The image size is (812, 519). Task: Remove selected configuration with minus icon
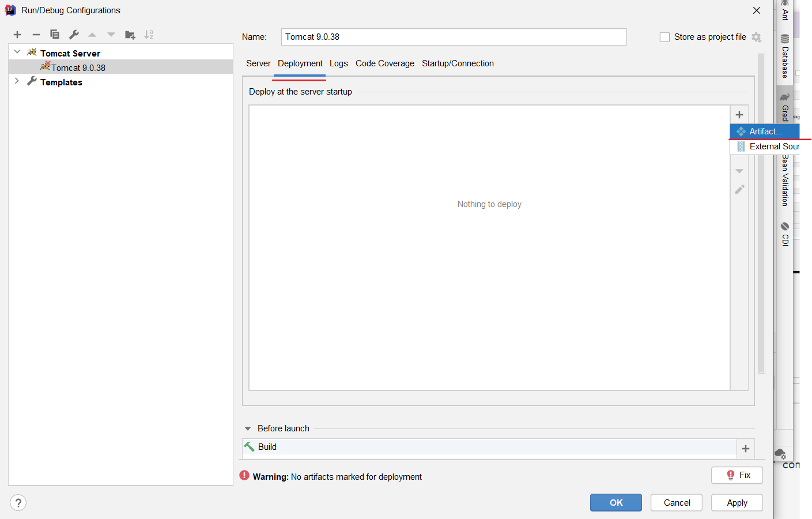[36, 35]
